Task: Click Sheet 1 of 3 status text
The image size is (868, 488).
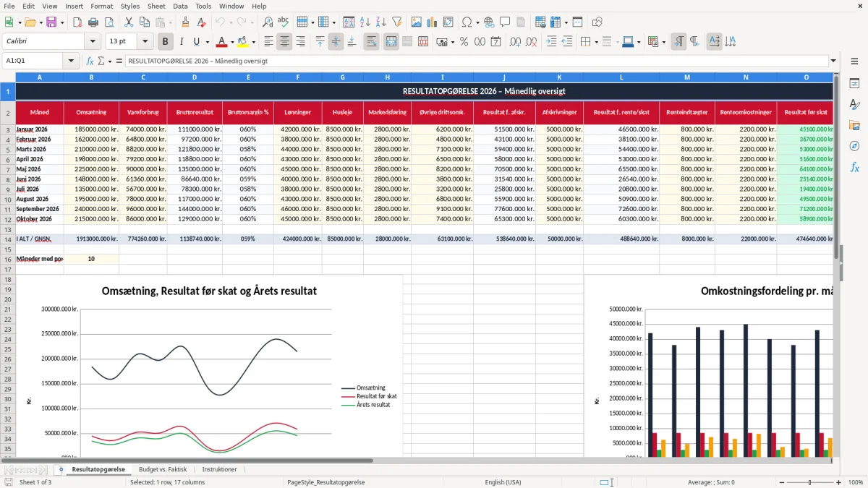Action: [x=35, y=482]
